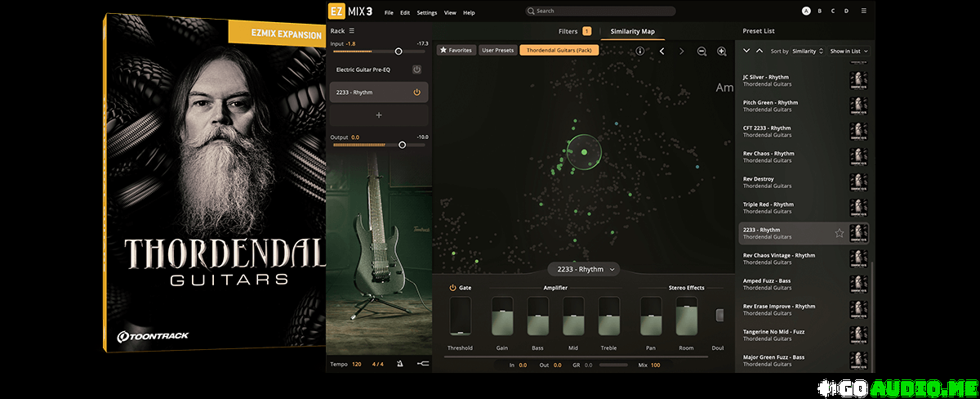
Task: Click the metronome icon
Action: tap(400, 364)
